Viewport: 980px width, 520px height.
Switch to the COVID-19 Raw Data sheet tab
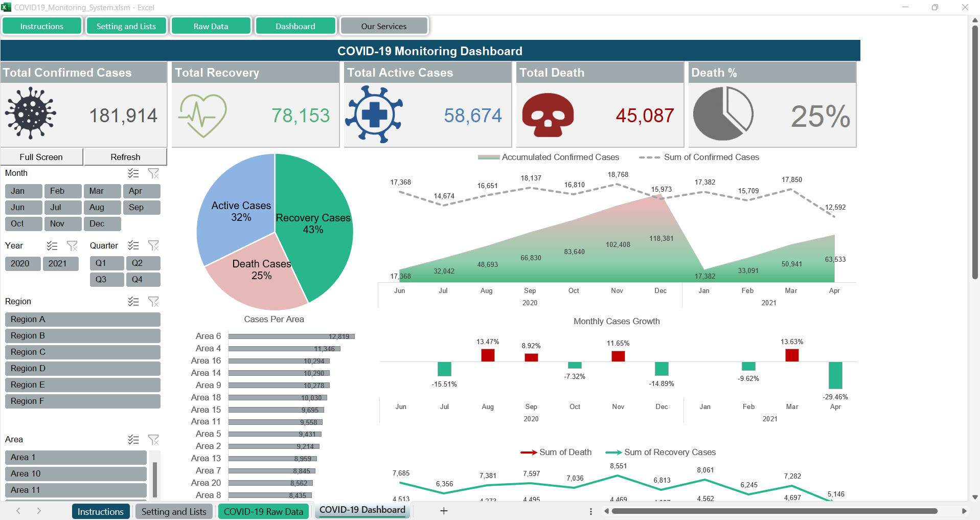pos(263,511)
